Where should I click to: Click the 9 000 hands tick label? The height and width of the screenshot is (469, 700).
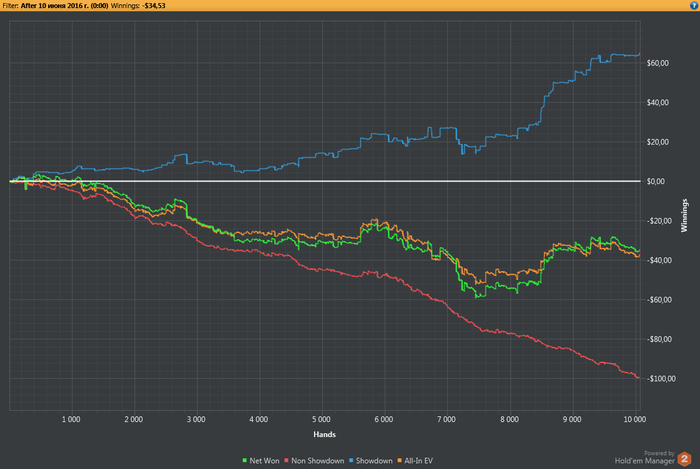pyautogui.click(x=571, y=419)
